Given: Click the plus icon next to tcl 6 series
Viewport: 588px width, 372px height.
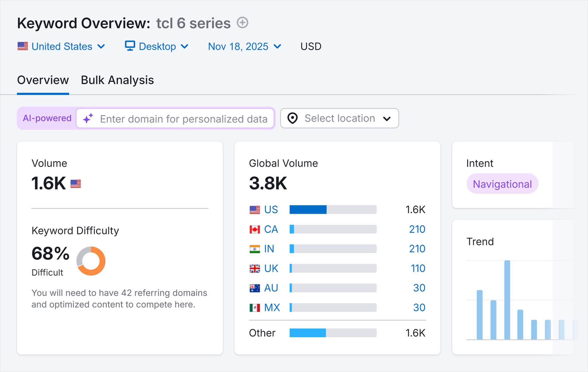Looking at the screenshot, I should [243, 23].
